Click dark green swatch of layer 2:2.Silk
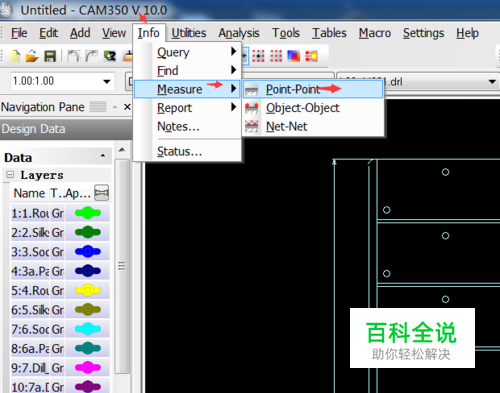Screen dimensions: 500x393 [88, 232]
